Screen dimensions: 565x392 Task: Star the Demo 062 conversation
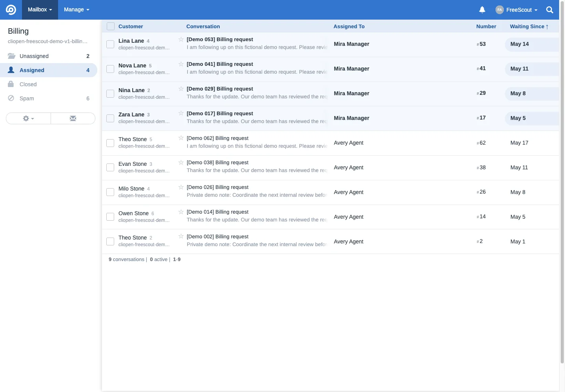point(181,138)
